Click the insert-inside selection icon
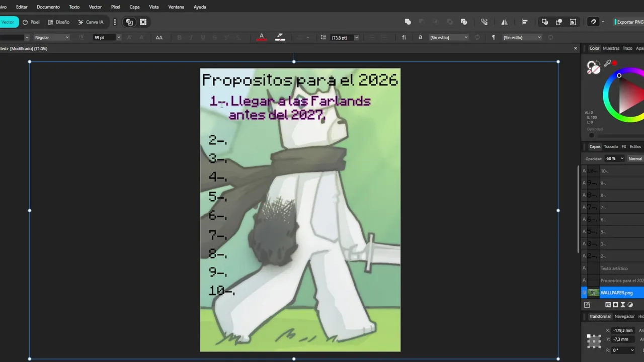Screen dimensions: 644x362 573,22
